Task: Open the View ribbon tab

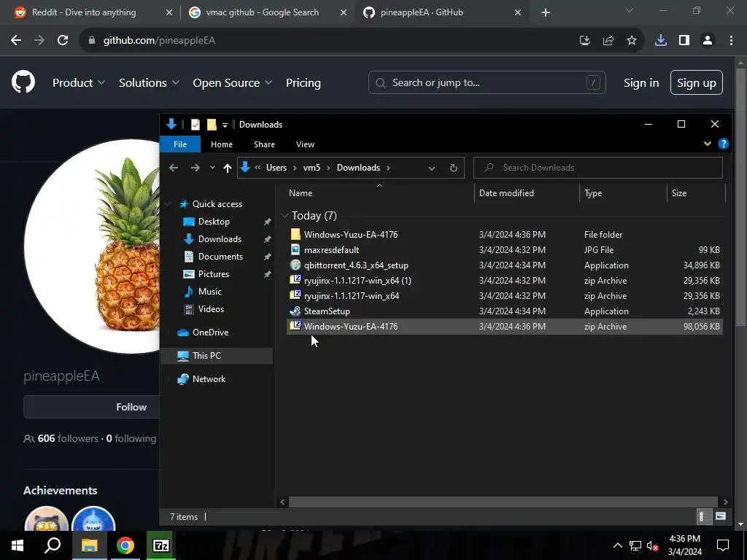Action: [x=305, y=144]
